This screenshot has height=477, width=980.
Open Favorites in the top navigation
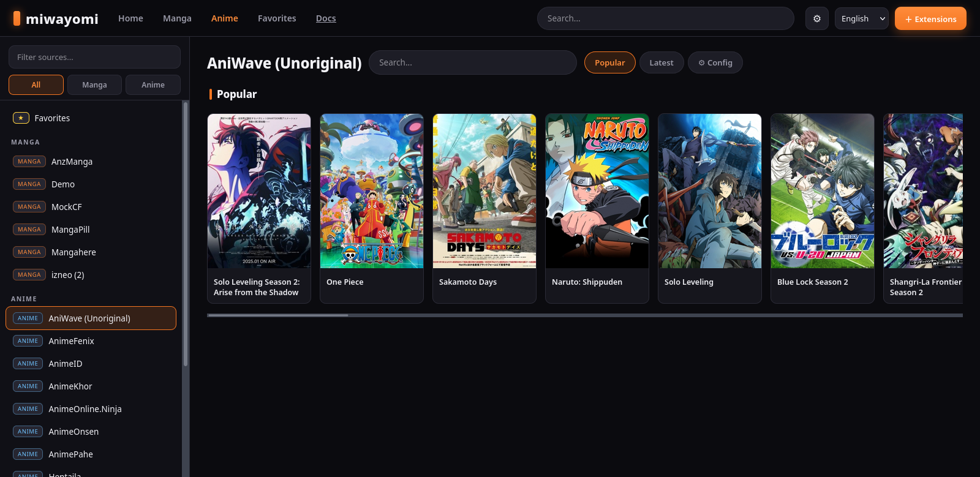[x=277, y=18]
